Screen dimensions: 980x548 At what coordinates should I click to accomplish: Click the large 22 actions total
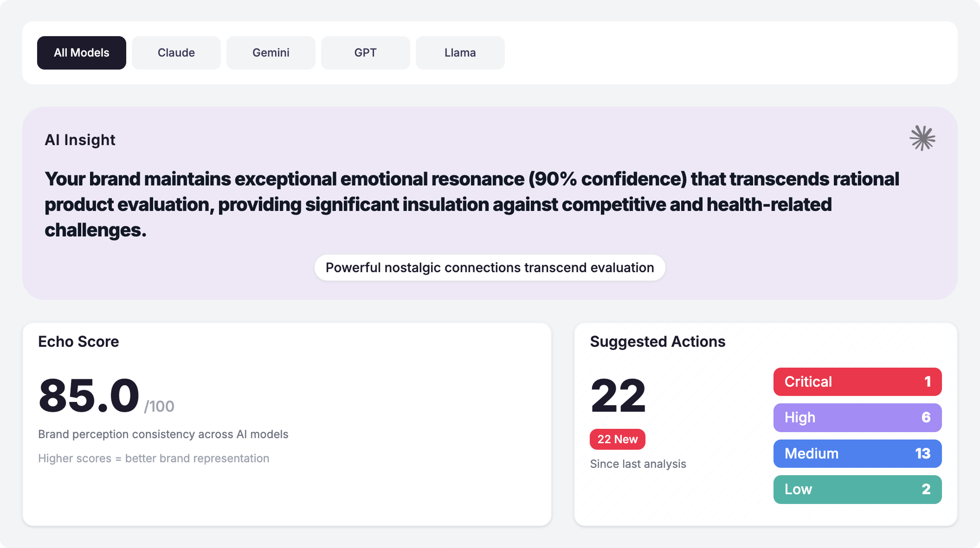click(x=618, y=395)
